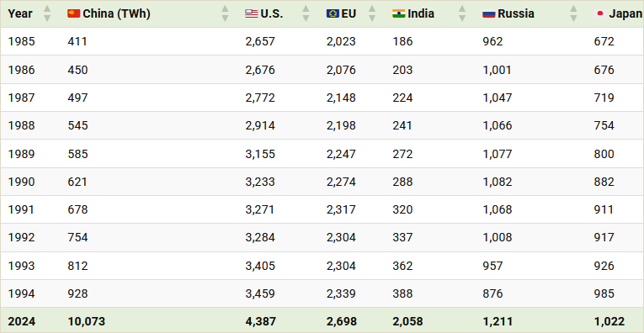Click the 2024 China total 10,073
Viewport: 644px width, 333px height.
(x=86, y=321)
